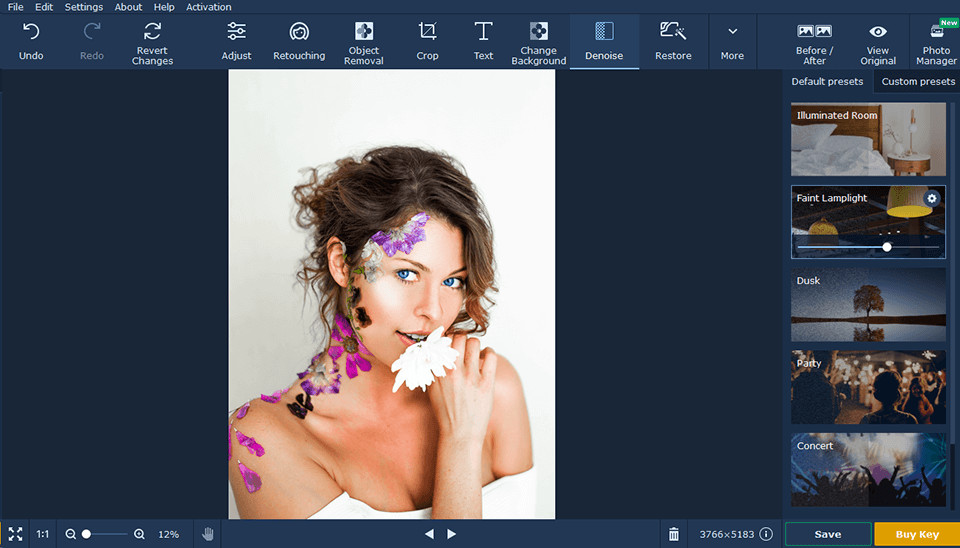
Task: Open Faint Lamplight preset gear settings
Action: pyautogui.click(x=931, y=198)
